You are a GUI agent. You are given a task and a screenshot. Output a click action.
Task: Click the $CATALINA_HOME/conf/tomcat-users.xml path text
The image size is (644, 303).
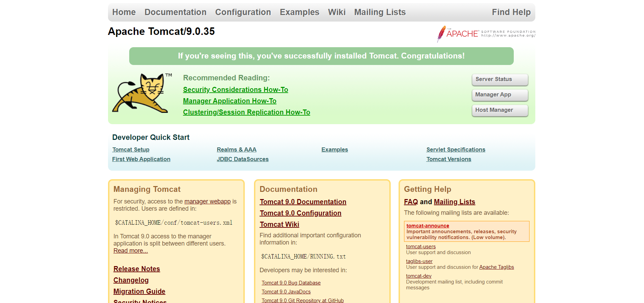click(x=174, y=223)
